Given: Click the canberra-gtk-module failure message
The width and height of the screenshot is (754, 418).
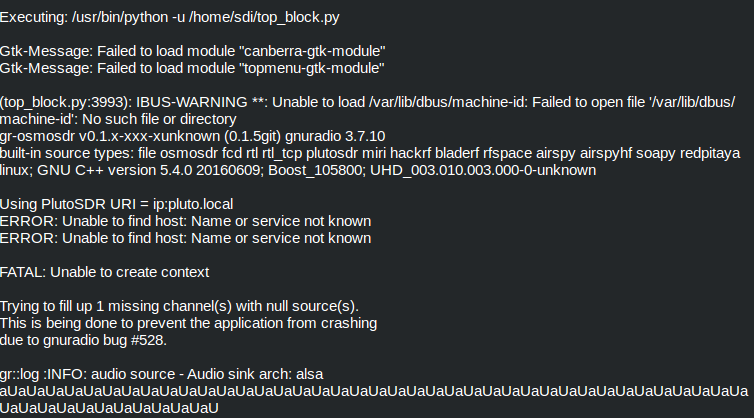Looking at the screenshot, I should [x=193, y=50].
